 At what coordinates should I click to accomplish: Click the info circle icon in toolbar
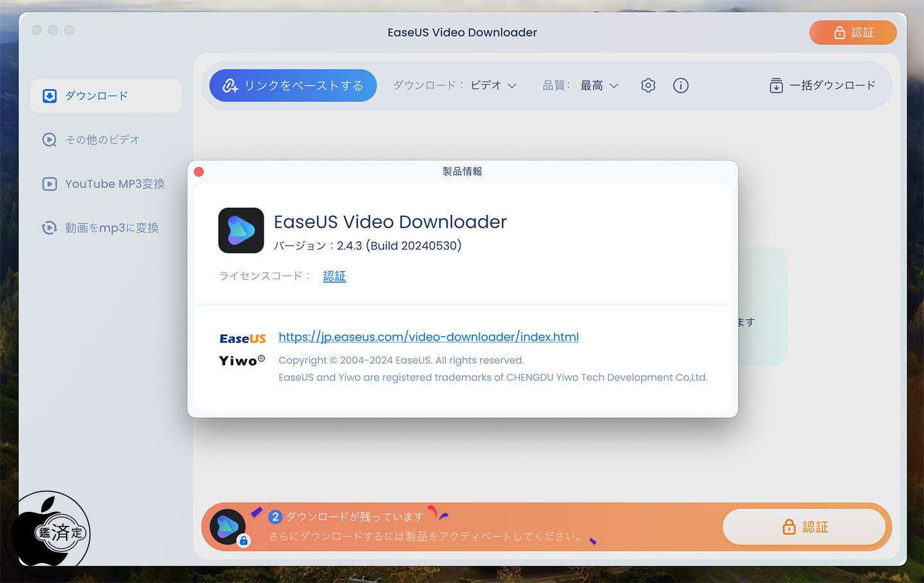point(681,85)
